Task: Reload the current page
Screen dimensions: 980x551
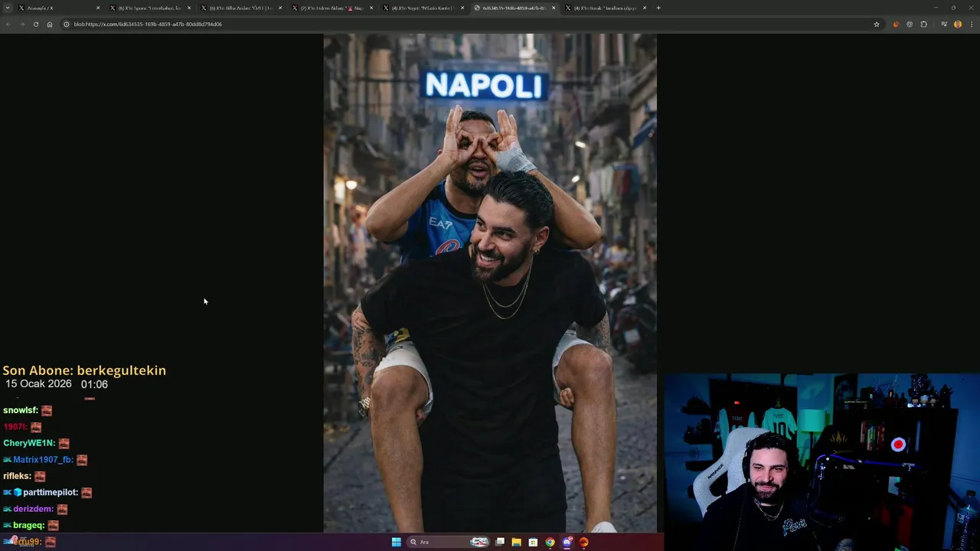Action: coord(35,24)
